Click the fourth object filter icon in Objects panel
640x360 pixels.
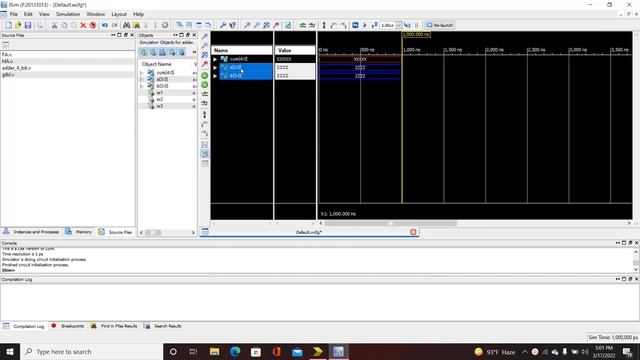[x=172, y=52]
